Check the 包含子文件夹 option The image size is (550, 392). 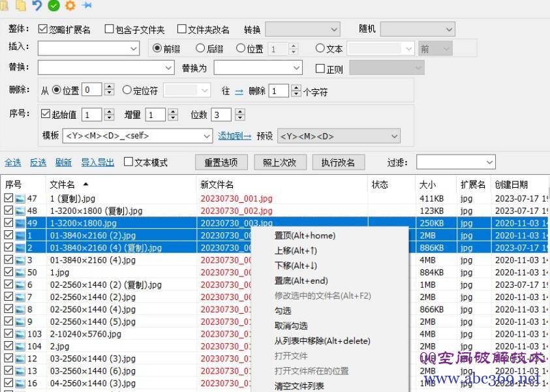[109, 29]
